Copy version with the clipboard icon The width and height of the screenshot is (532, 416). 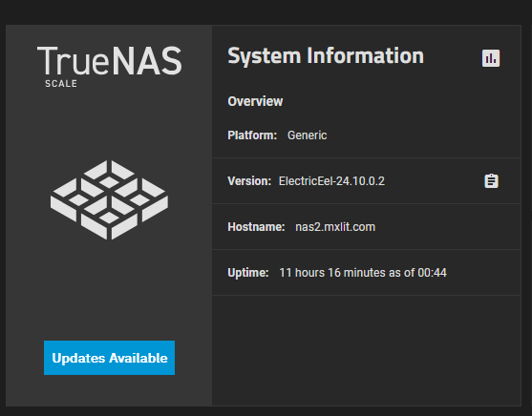491,181
